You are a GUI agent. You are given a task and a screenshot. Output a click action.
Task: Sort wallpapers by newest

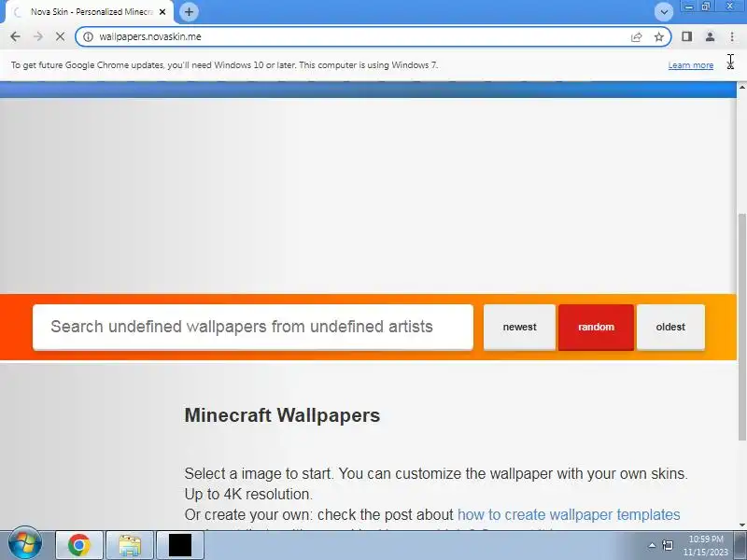(519, 328)
